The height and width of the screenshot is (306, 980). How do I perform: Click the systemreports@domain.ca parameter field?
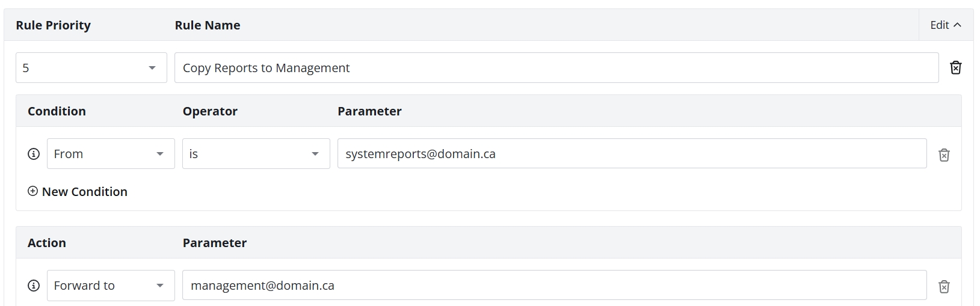[x=632, y=154]
